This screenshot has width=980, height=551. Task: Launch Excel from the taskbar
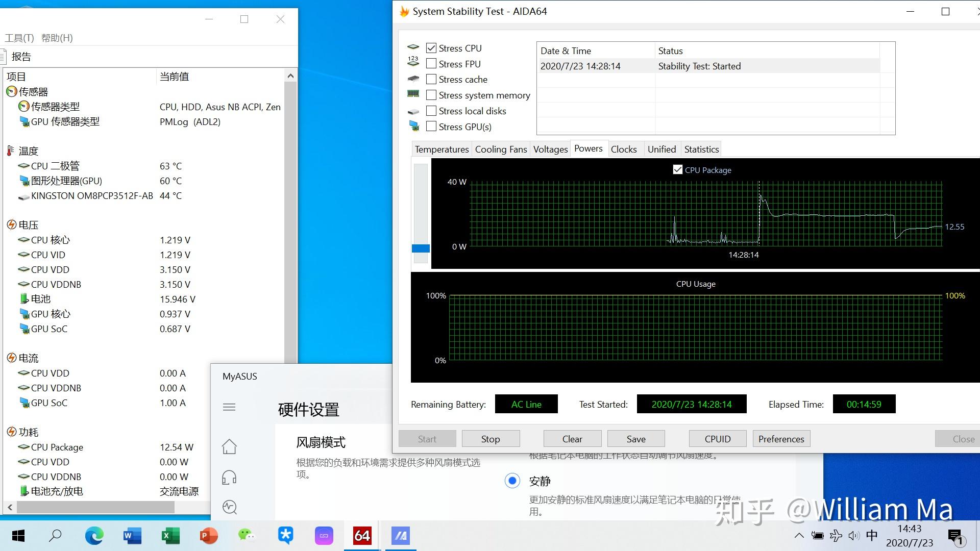[x=170, y=536]
